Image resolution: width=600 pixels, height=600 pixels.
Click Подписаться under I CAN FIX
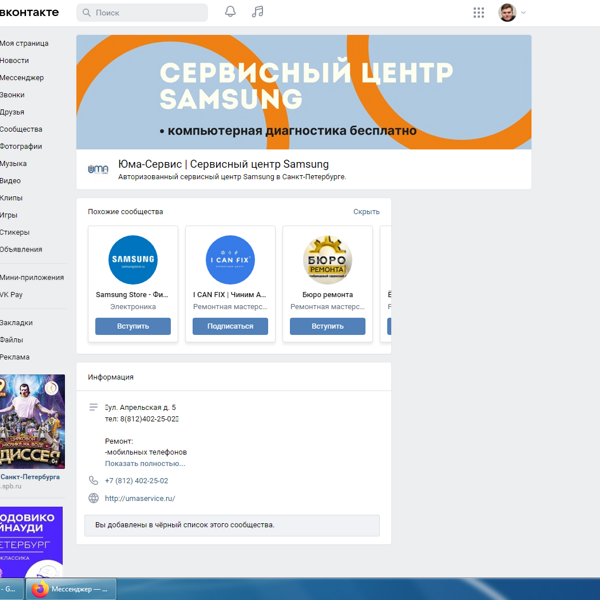click(230, 326)
